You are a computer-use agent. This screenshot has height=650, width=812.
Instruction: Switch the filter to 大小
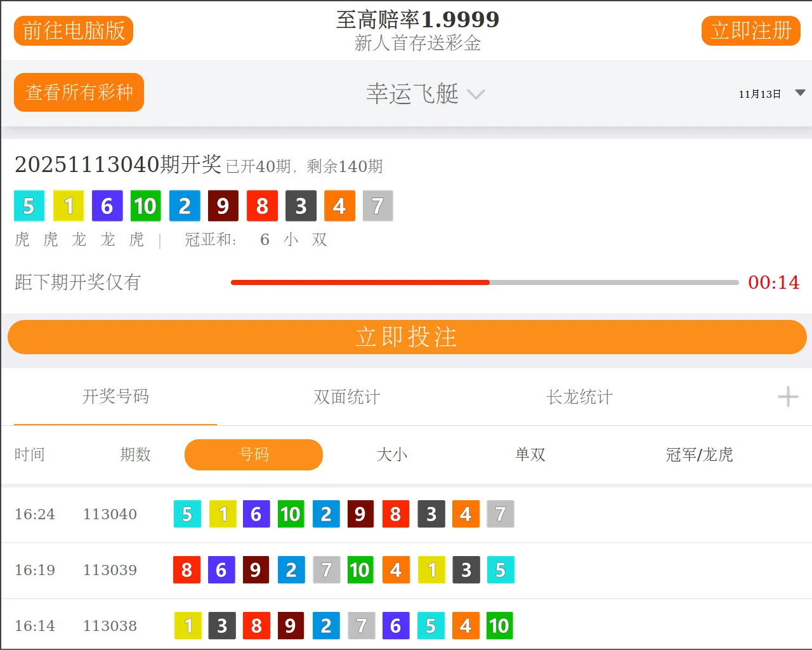[392, 454]
